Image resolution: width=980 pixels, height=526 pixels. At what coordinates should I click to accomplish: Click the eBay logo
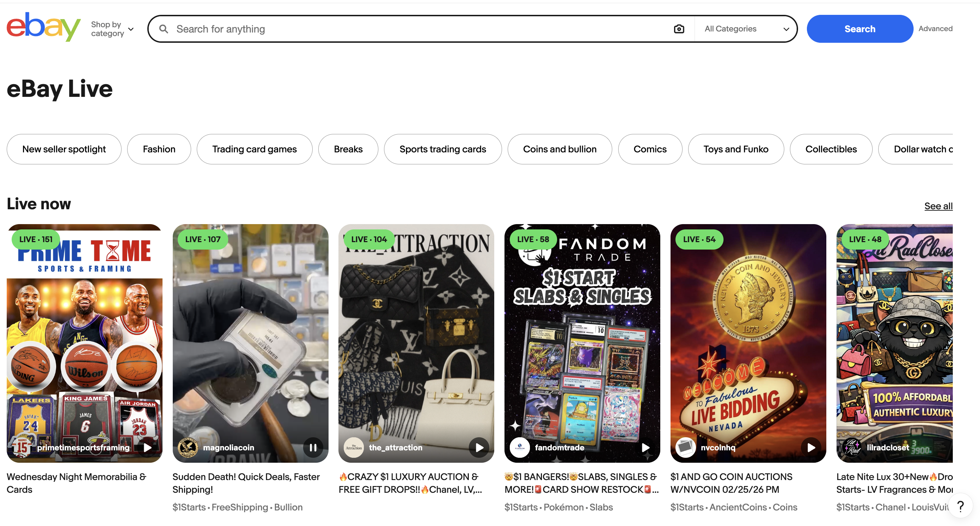pyautogui.click(x=44, y=27)
